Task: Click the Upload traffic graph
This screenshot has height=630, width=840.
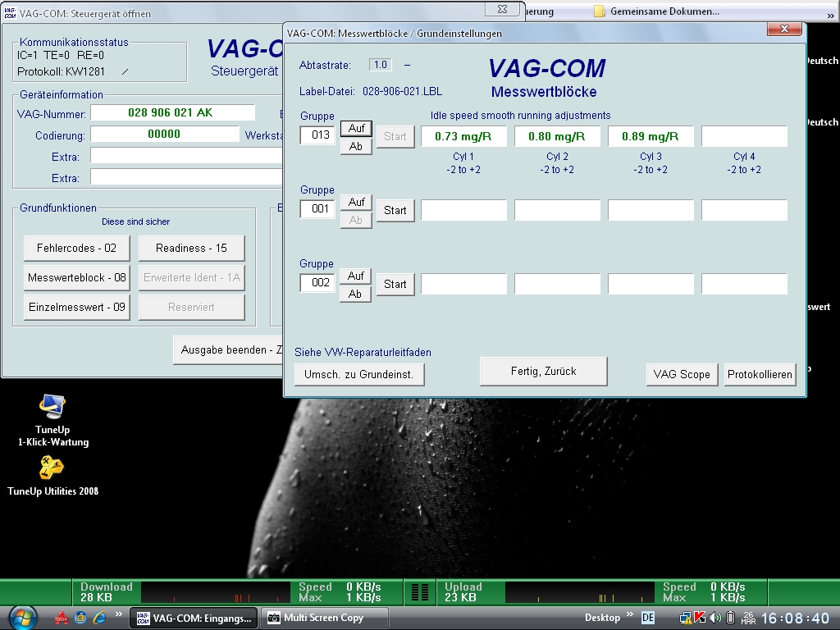Action: pos(580,592)
